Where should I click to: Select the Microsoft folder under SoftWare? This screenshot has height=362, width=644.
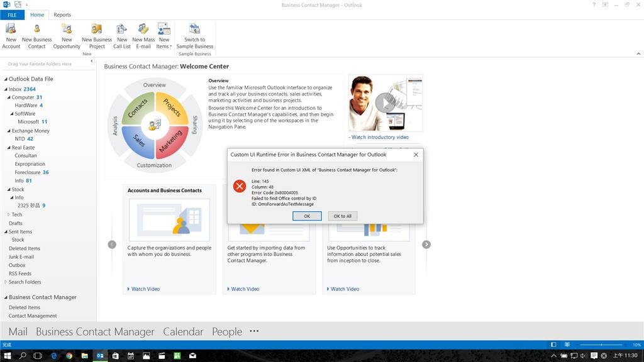28,122
